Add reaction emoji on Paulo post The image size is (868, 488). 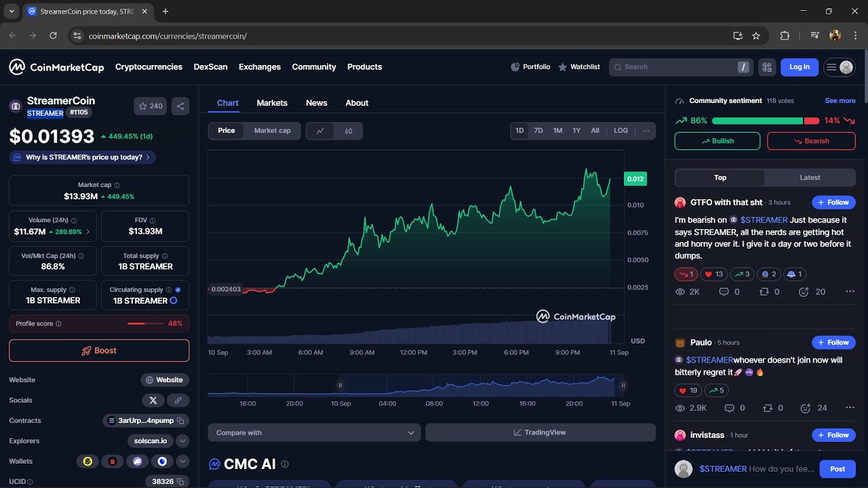pos(804,408)
